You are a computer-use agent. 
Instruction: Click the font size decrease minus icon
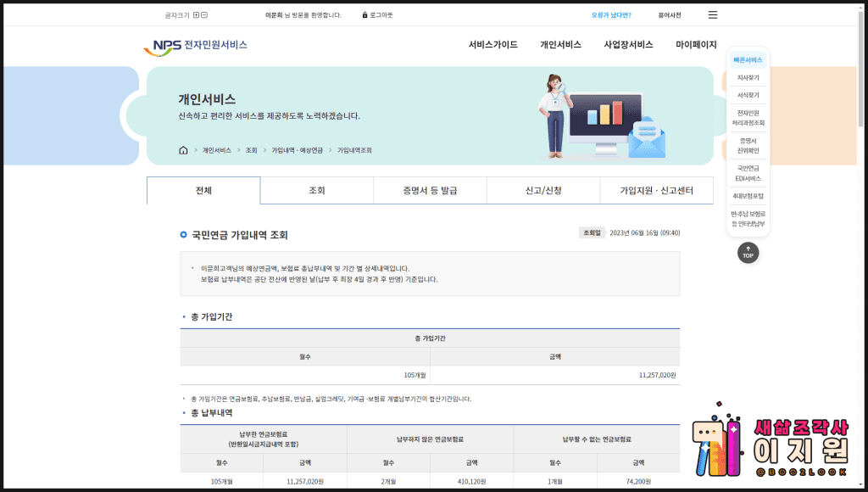click(x=204, y=15)
